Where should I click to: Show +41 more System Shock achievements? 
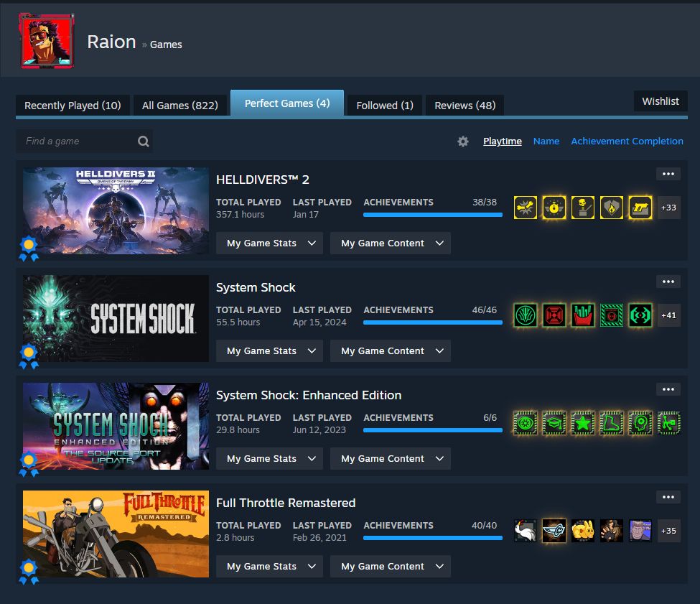click(668, 315)
